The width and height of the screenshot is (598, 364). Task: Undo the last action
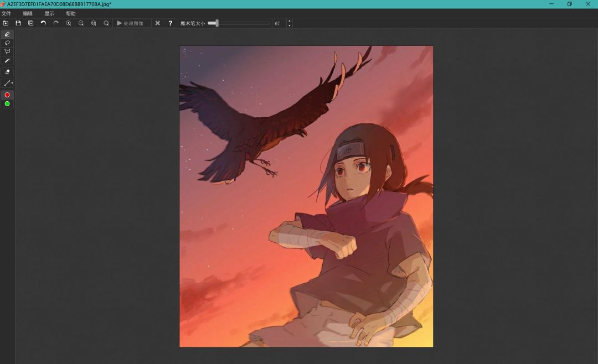point(43,23)
